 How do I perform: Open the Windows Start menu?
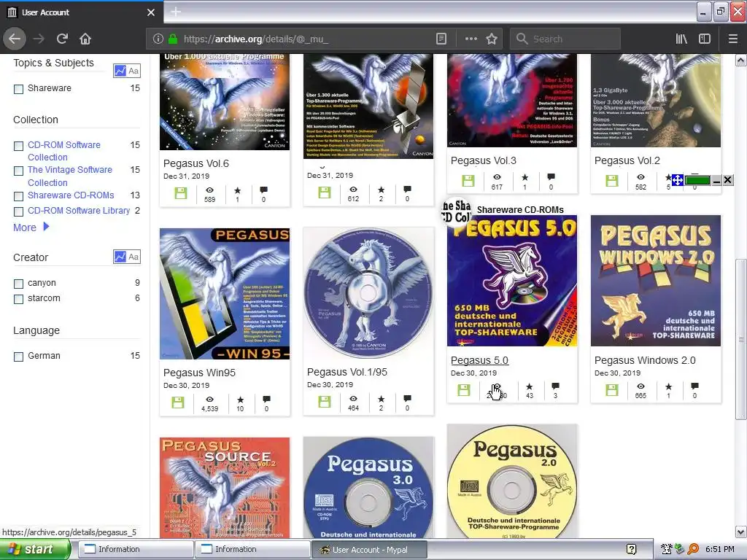coord(35,549)
